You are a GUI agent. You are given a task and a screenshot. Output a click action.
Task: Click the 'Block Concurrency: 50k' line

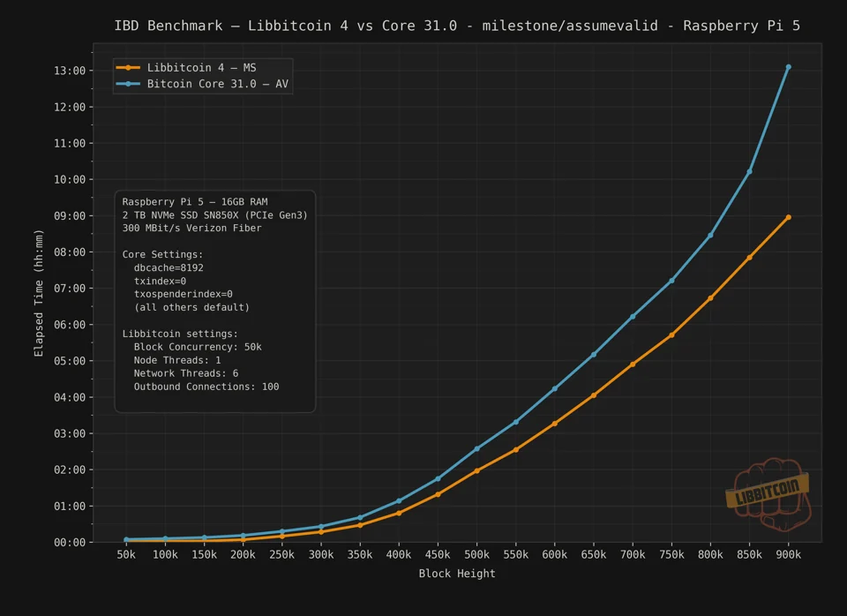click(198, 347)
